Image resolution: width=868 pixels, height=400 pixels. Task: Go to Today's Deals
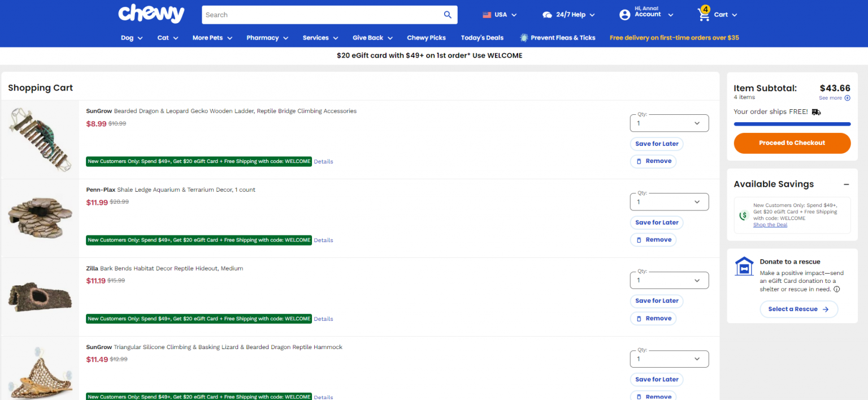(x=482, y=38)
